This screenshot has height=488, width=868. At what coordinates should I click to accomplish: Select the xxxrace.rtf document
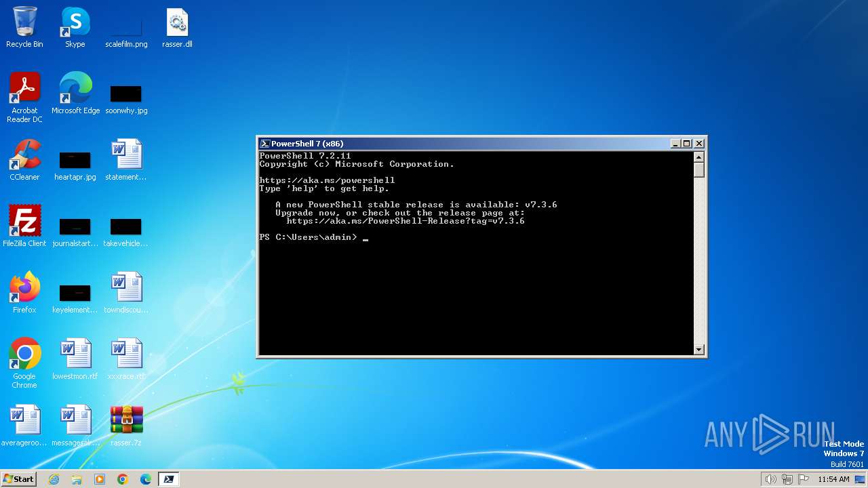pyautogui.click(x=126, y=359)
